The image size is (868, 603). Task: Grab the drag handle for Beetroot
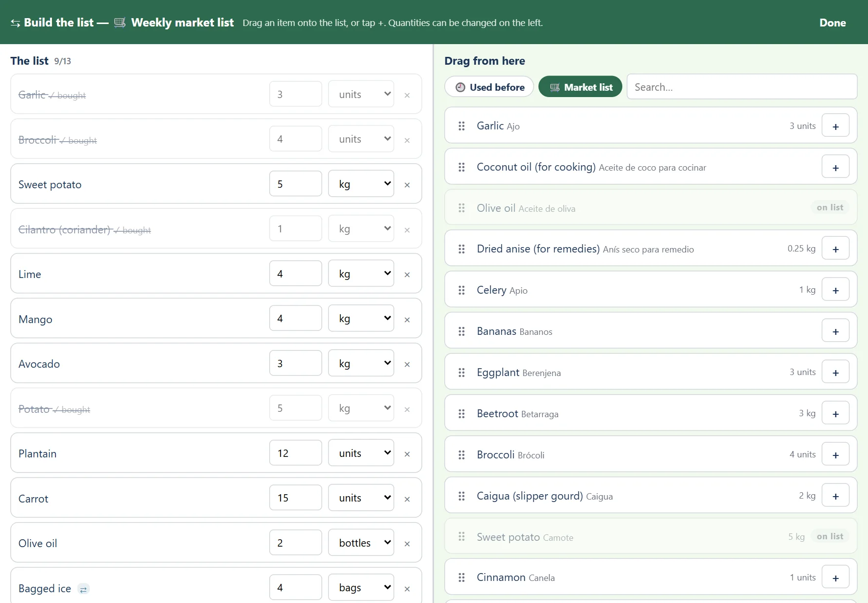tap(461, 414)
